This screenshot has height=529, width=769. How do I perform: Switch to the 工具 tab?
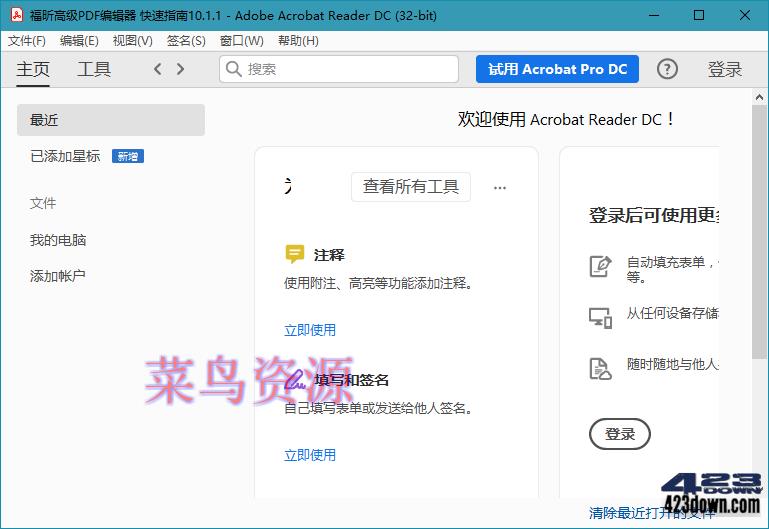[x=94, y=69]
